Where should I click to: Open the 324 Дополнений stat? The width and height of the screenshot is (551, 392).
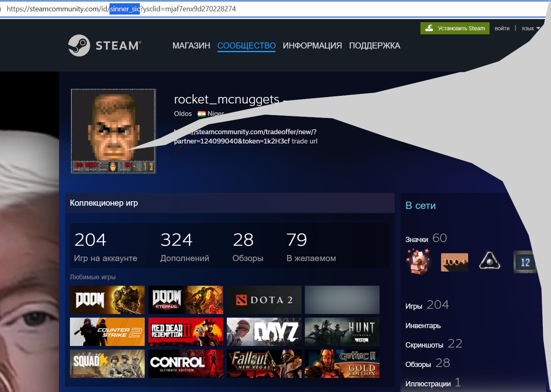tap(185, 247)
